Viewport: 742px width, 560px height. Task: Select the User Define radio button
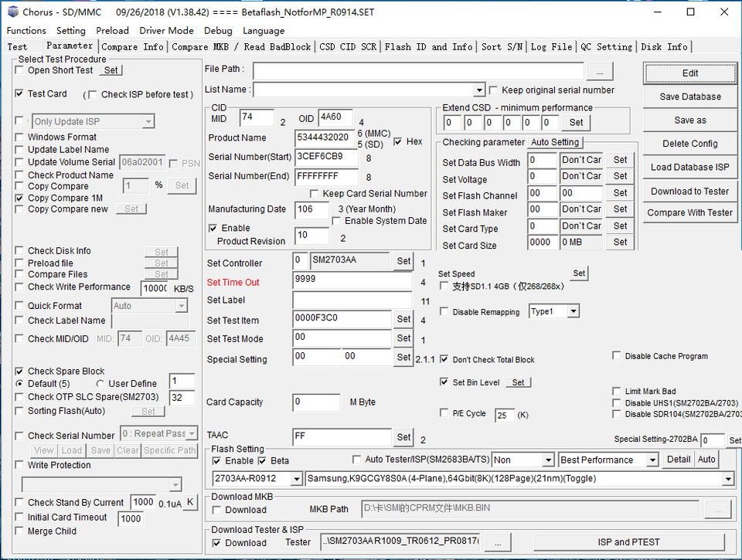click(x=100, y=384)
